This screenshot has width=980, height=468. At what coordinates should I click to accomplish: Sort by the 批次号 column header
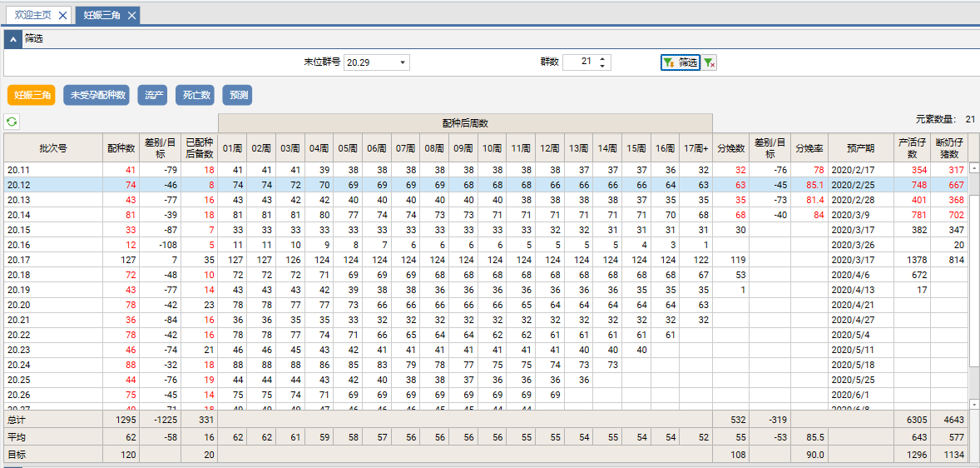(53, 148)
